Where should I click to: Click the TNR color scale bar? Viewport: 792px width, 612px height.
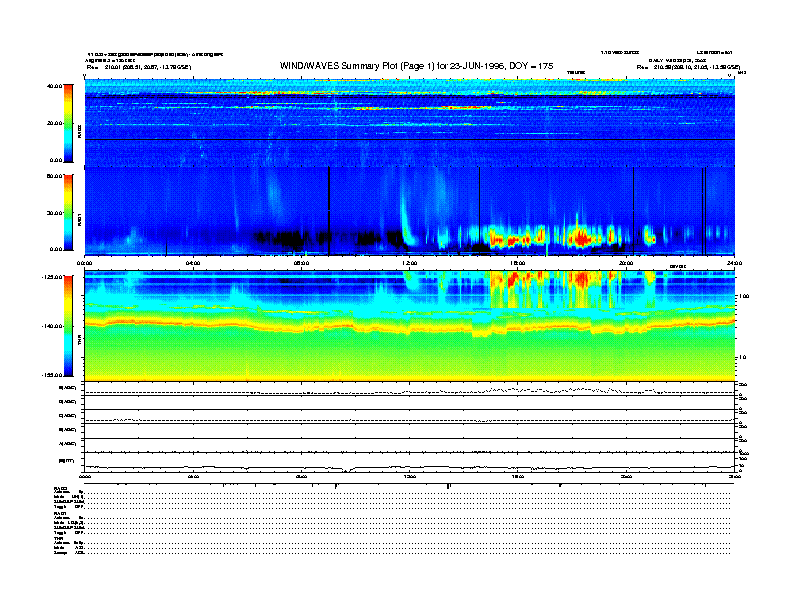click(68, 326)
